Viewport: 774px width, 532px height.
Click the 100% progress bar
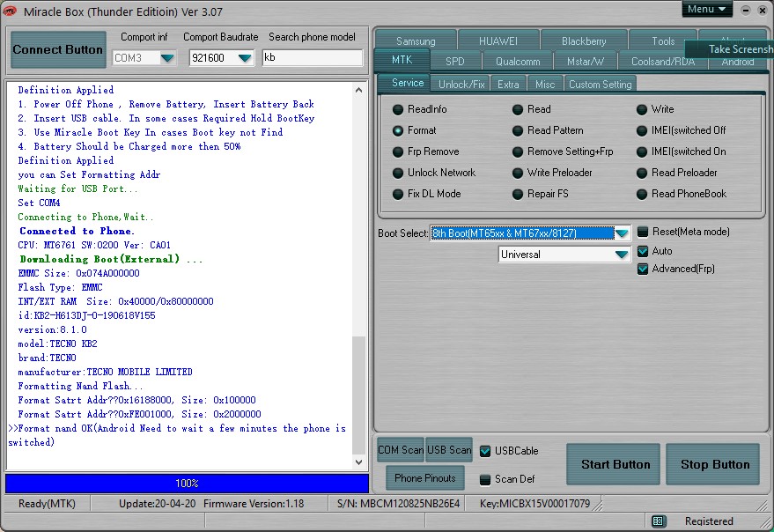187,483
